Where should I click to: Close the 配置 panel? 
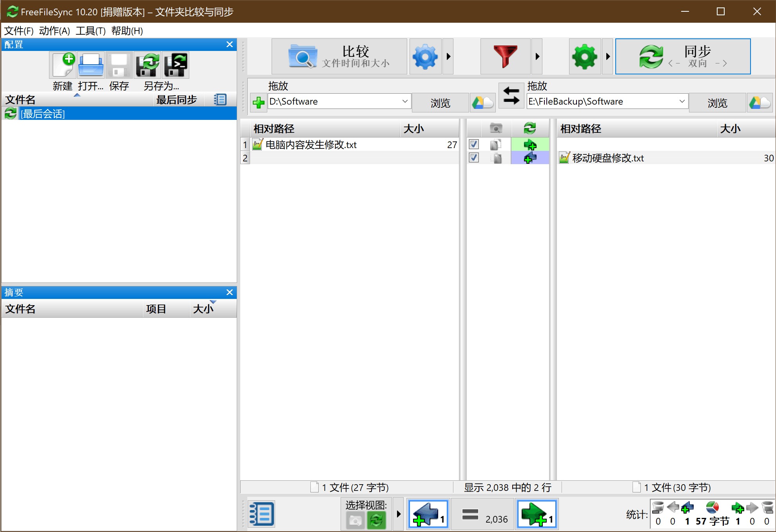point(230,44)
